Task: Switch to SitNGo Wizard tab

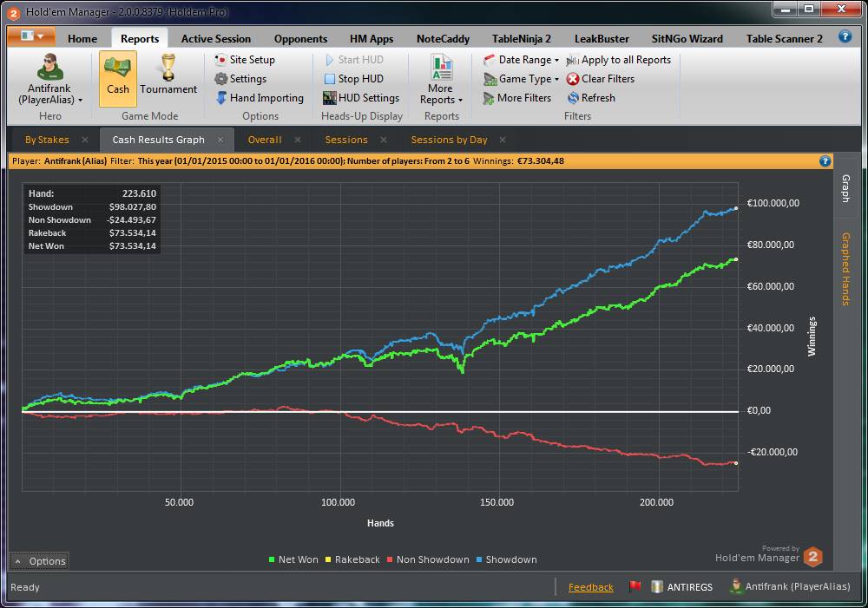Action: 687,39
